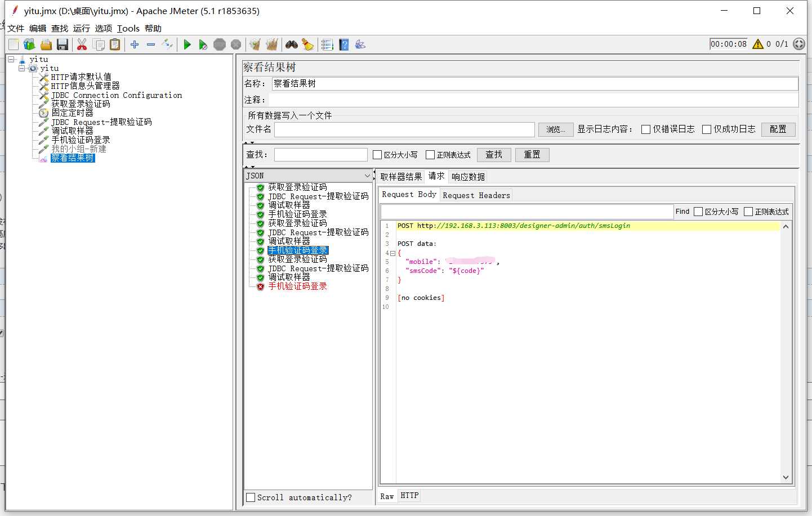Toggle 正则表达式 checkbox next to Find
Viewport: 812px width, 516px height.
(748, 212)
